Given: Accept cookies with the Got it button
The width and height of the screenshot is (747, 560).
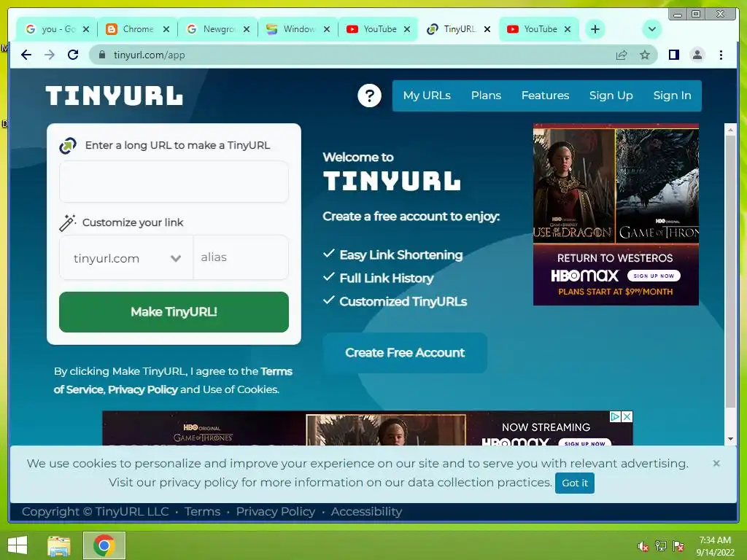Looking at the screenshot, I should 575,483.
